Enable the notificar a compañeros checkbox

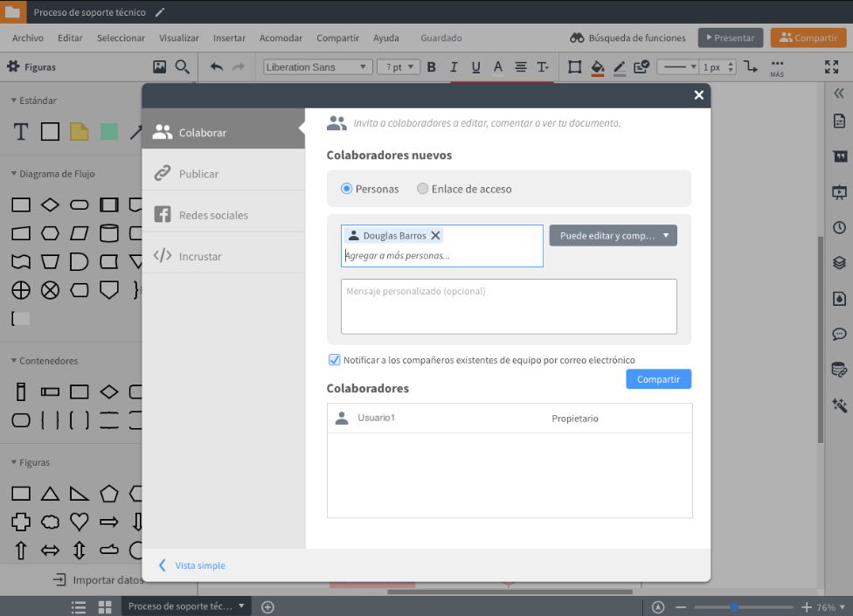[333, 359]
